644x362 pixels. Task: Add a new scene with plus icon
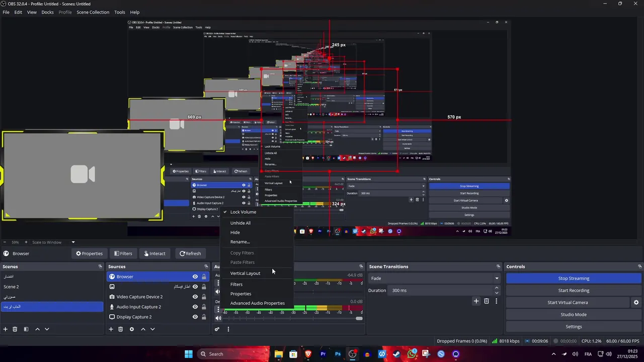point(6,329)
